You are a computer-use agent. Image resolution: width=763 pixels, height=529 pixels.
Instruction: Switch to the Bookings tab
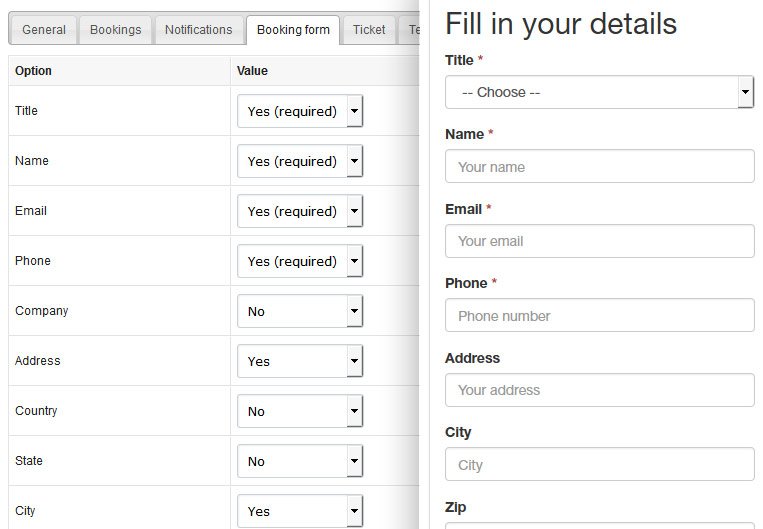[115, 30]
